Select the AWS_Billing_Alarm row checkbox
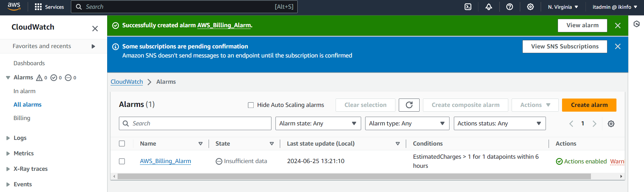This screenshot has width=644, height=192. click(x=122, y=161)
